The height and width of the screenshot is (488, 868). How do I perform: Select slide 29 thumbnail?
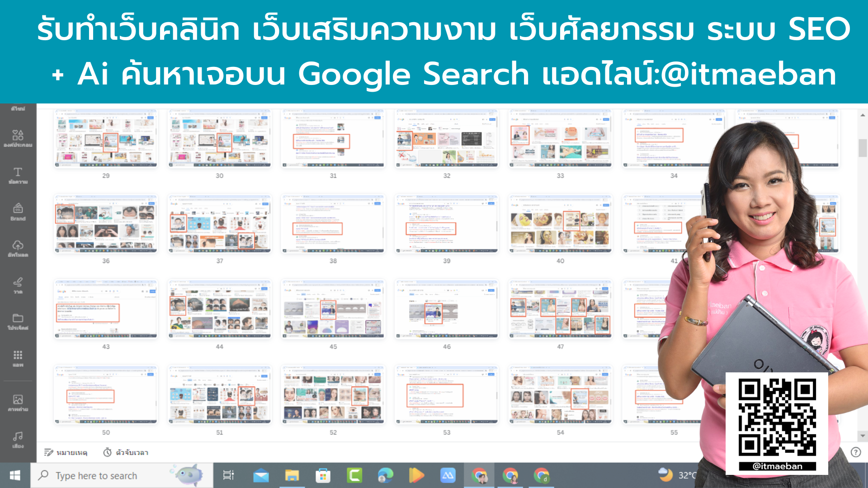[x=105, y=139]
